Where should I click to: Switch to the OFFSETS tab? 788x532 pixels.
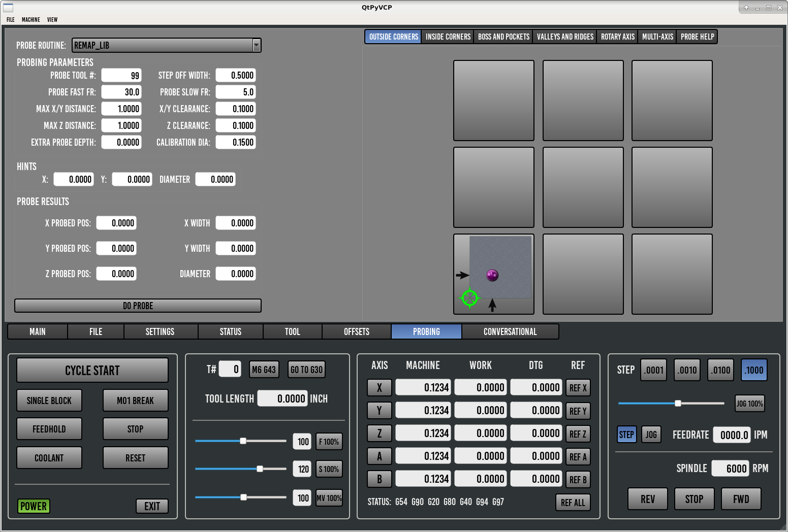357,331
